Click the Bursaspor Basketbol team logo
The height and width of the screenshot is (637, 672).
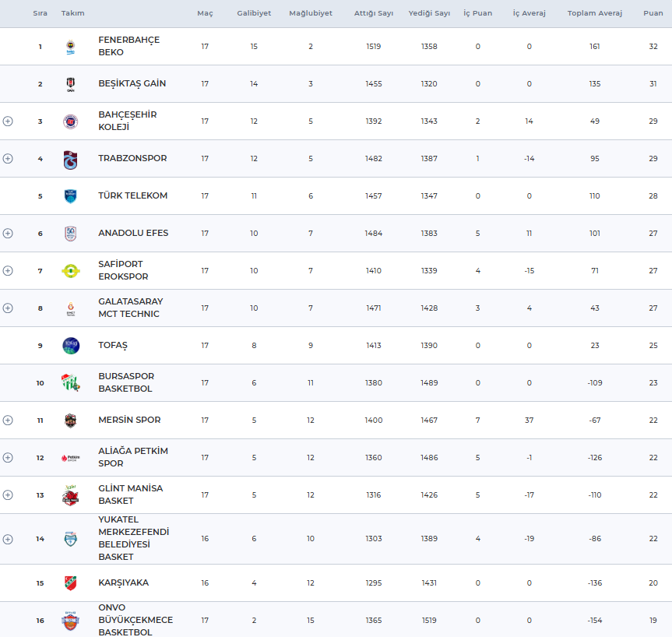[x=71, y=383]
